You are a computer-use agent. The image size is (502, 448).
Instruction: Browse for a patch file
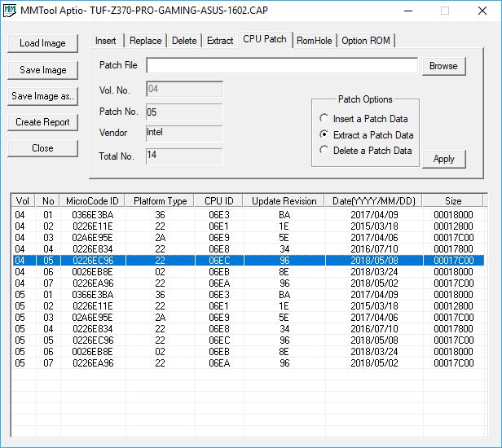click(x=443, y=66)
